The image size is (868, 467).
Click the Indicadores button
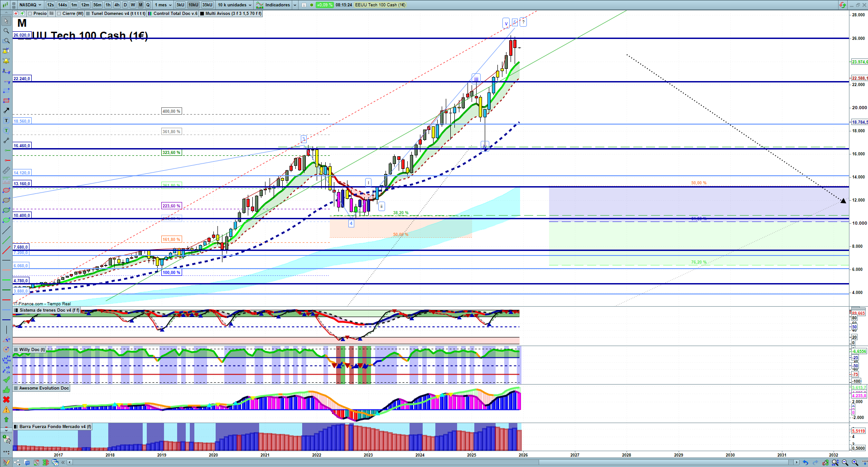pyautogui.click(x=277, y=5)
